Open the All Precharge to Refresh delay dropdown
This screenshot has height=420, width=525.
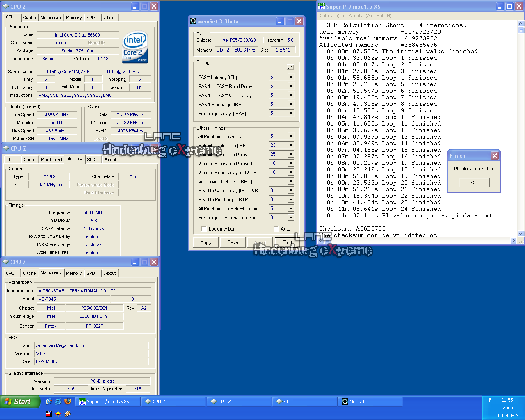tap(291, 208)
